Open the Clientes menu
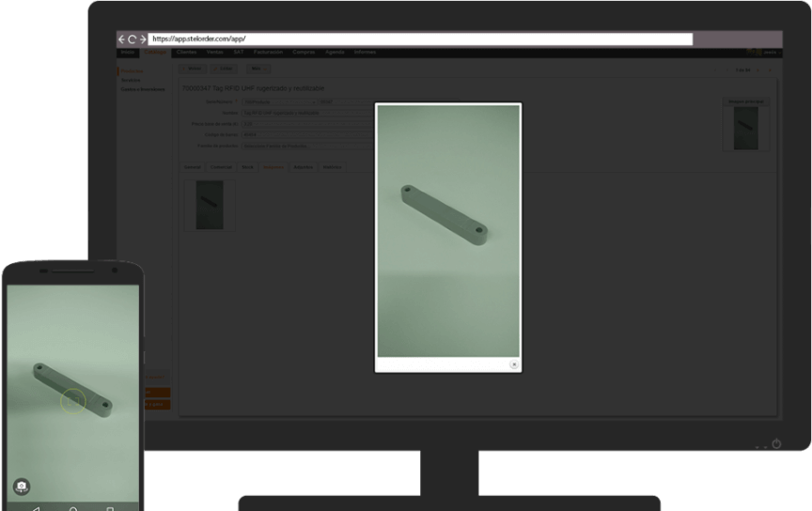 (x=186, y=53)
